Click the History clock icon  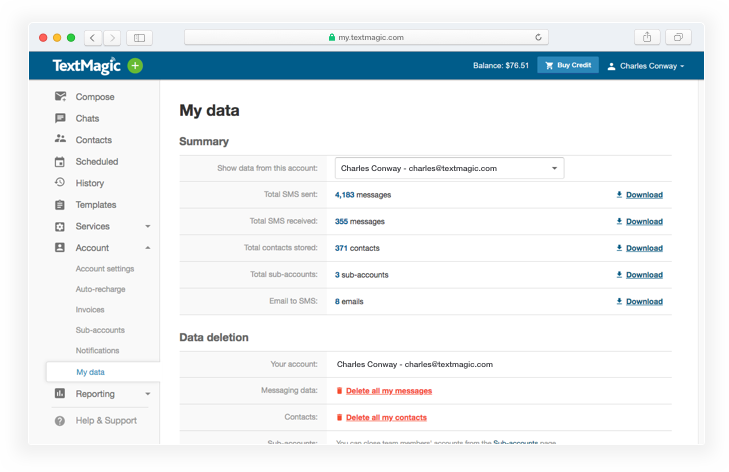60,182
